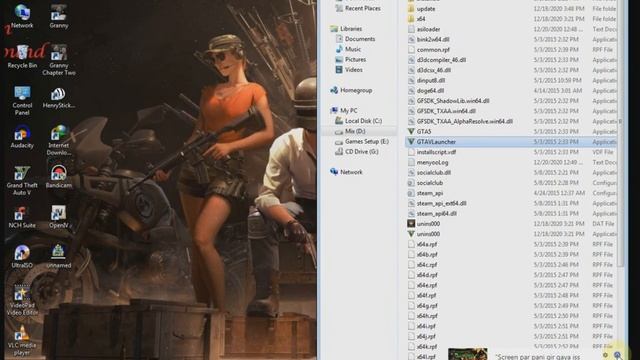Open Recent Places in navigation pane

pyautogui.click(x=358, y=8)
